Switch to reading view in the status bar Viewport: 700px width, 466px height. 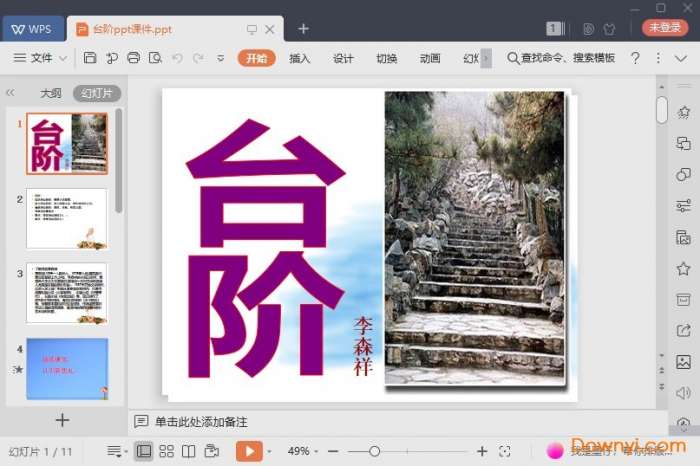[x=188, y=451]
